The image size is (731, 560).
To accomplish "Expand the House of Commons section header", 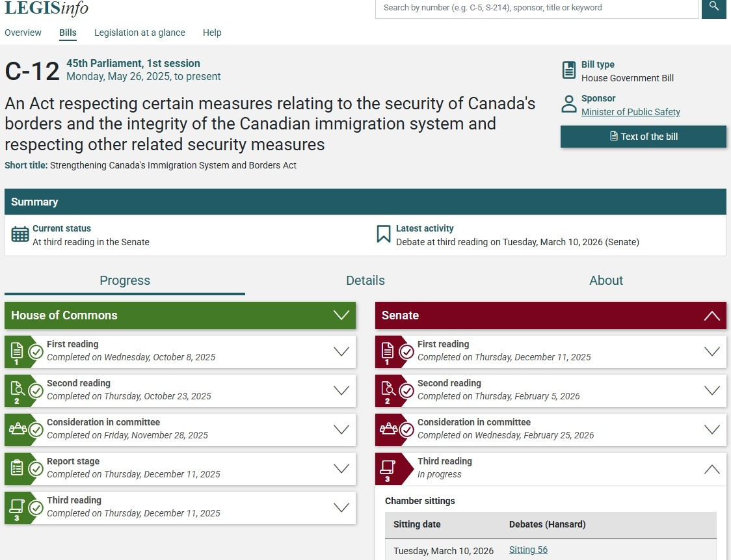I will [341, 315].
